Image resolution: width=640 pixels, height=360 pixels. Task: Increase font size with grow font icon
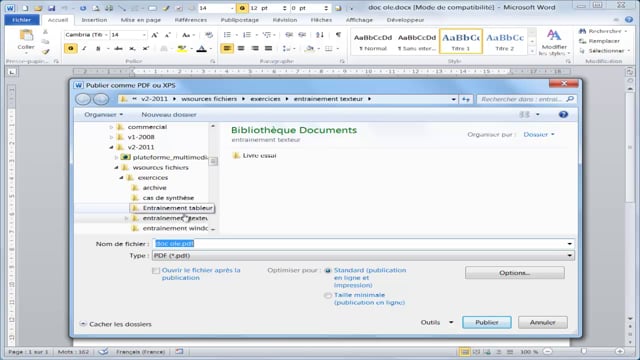pyautogui.click(x=155, y=35)
